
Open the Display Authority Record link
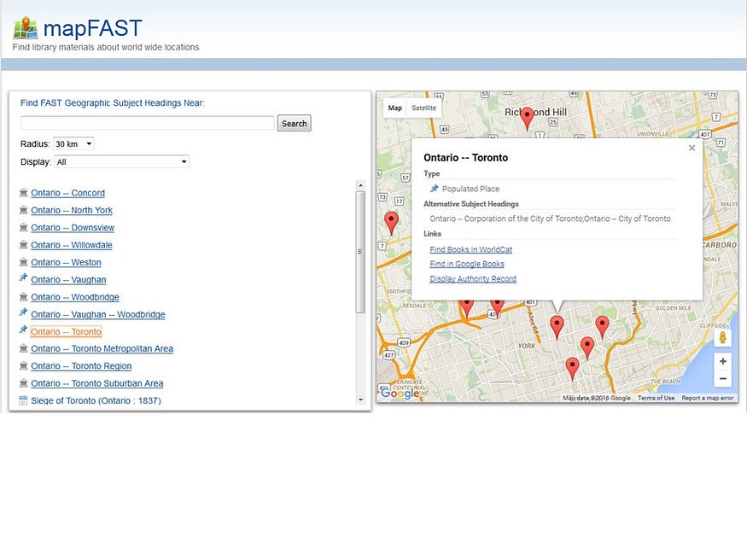[x=473, y=279]
